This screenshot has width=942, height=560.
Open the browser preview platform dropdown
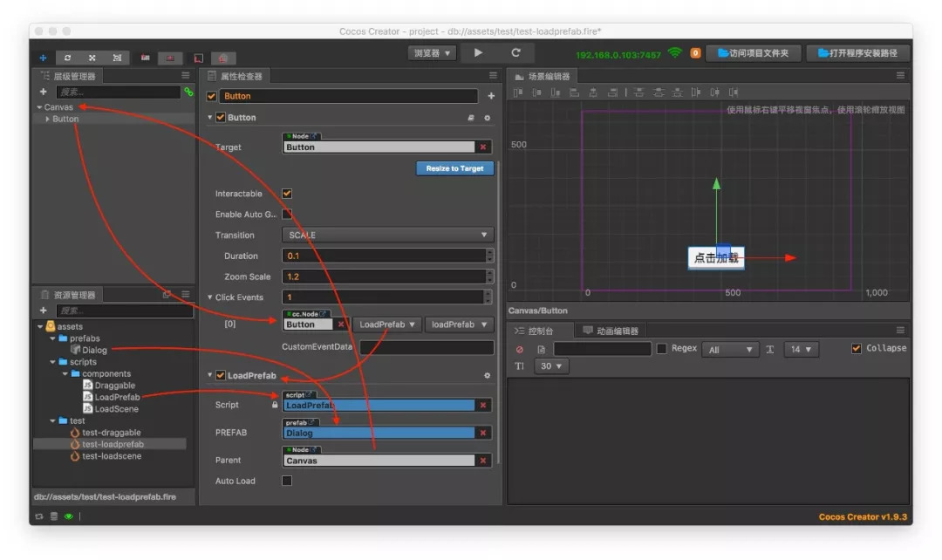tap(433, 53)
